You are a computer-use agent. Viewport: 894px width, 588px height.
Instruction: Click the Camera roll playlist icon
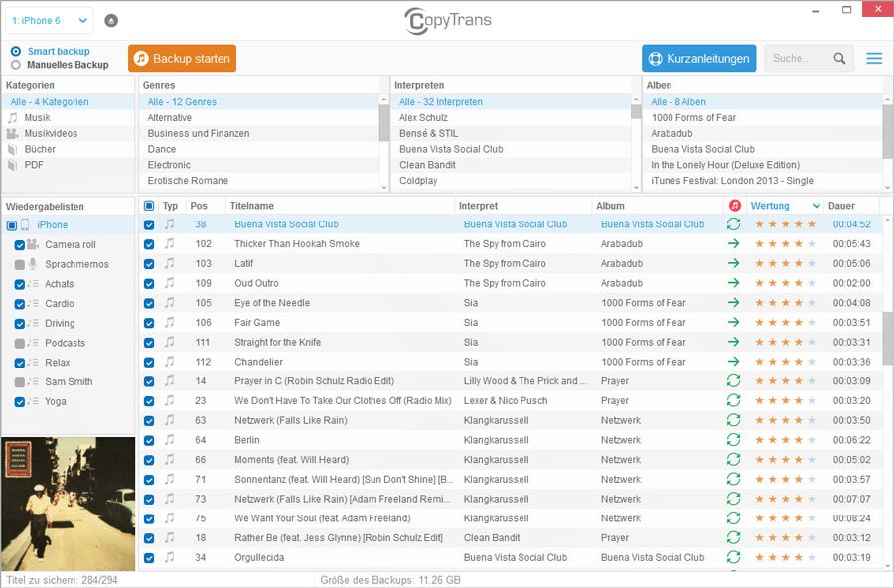tap(33, 244)
